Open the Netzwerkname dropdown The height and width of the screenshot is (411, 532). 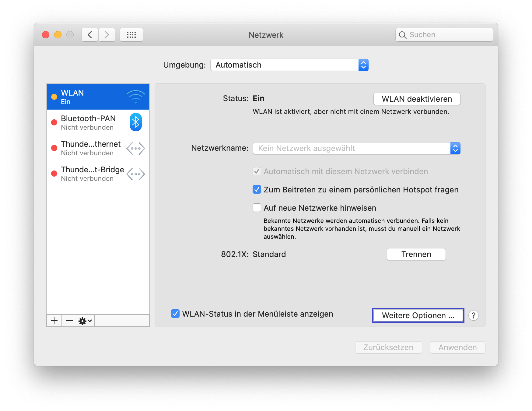[455, 148]
